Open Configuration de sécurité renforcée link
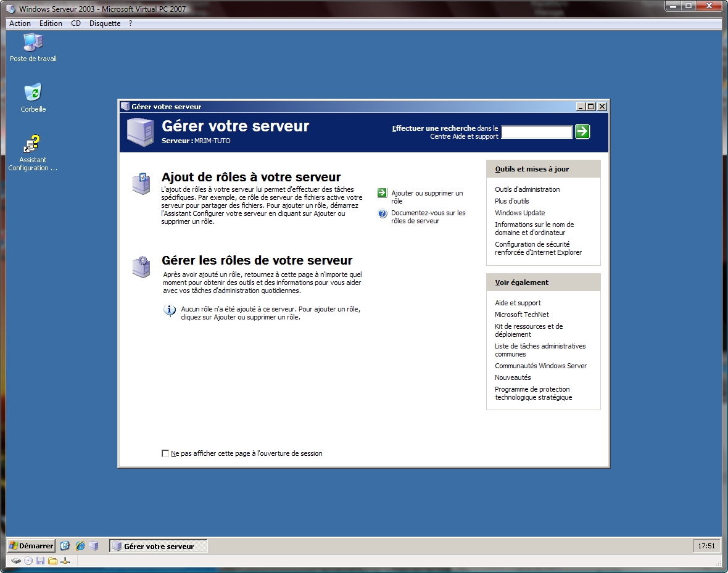The height and width of the screenshot is (573, 728). [x=538, y=249]
